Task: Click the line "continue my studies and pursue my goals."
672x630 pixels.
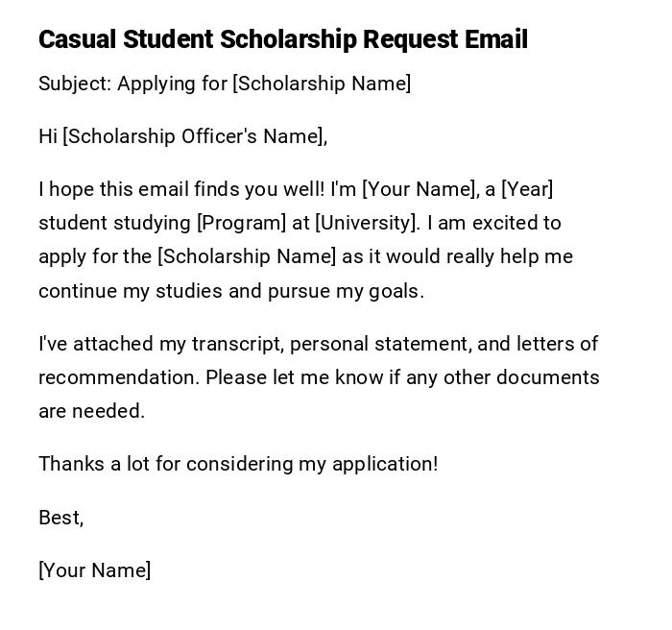Action: pyautogui.click(x=231, y=291)
